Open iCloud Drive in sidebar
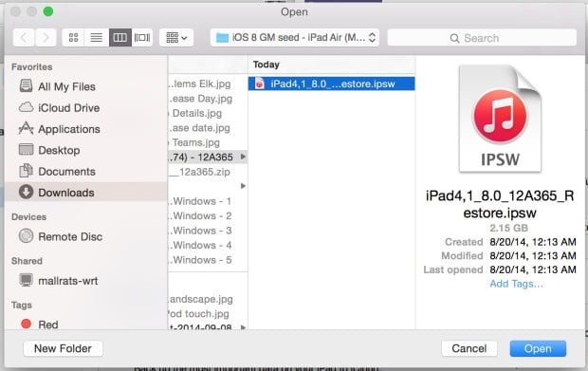Image resolution: width=588 pixels, height=371 pixels. (x=86, y=107)
